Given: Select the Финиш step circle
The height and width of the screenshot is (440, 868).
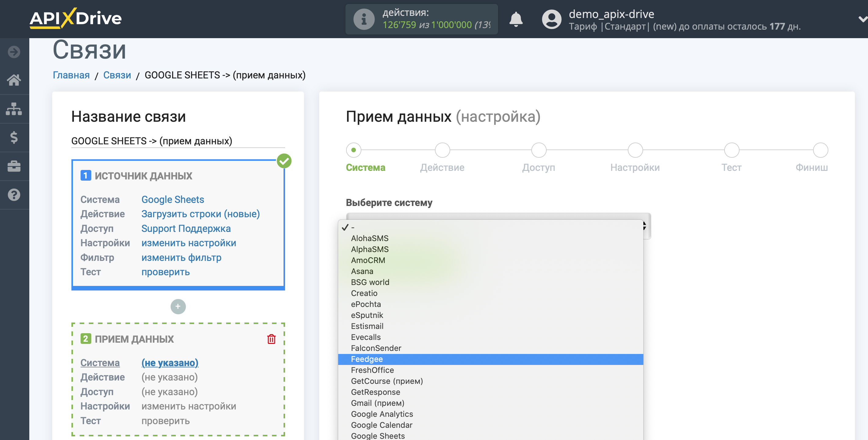Looking at the screenshot, I should point(820,150).
